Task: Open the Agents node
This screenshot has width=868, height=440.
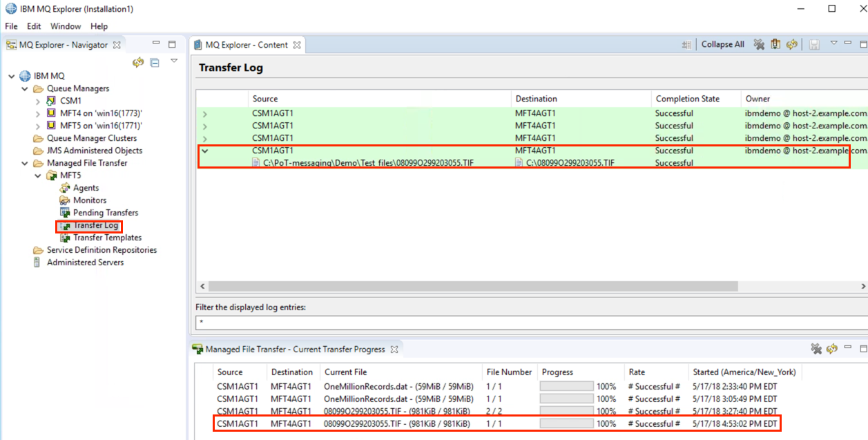Action: [x=86, y=188]
